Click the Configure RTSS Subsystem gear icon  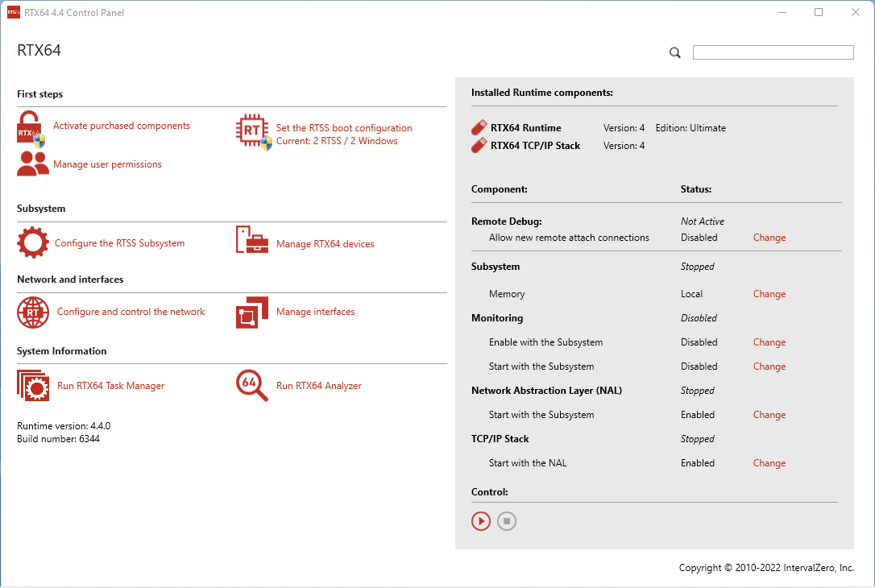(33, 242)
